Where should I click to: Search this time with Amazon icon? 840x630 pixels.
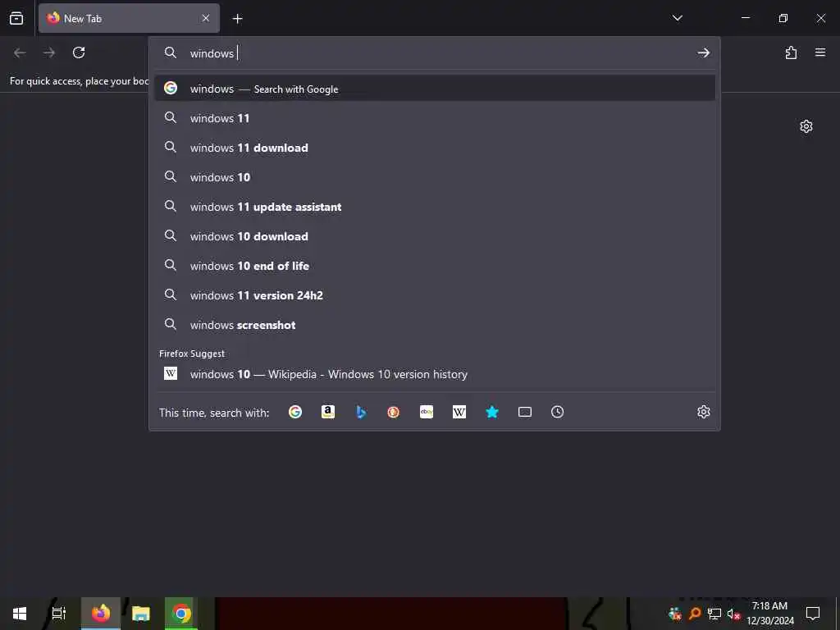pyautogui.click(x=328, y=412)
